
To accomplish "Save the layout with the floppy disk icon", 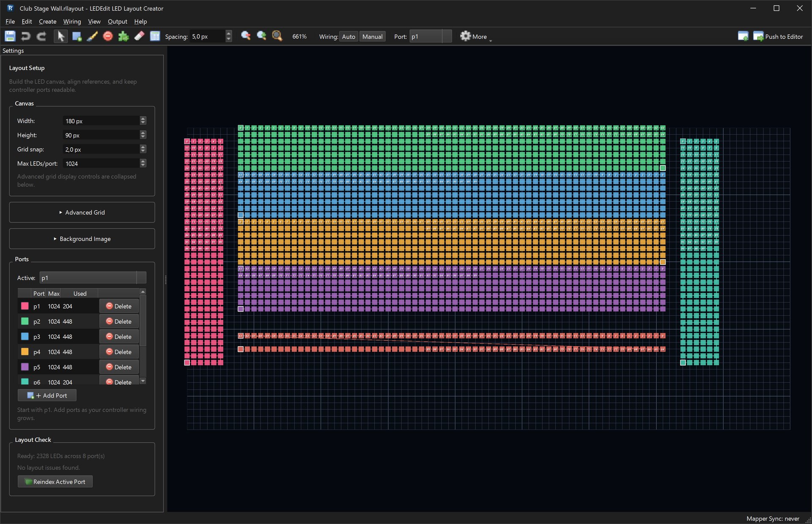I will point(10,36).
